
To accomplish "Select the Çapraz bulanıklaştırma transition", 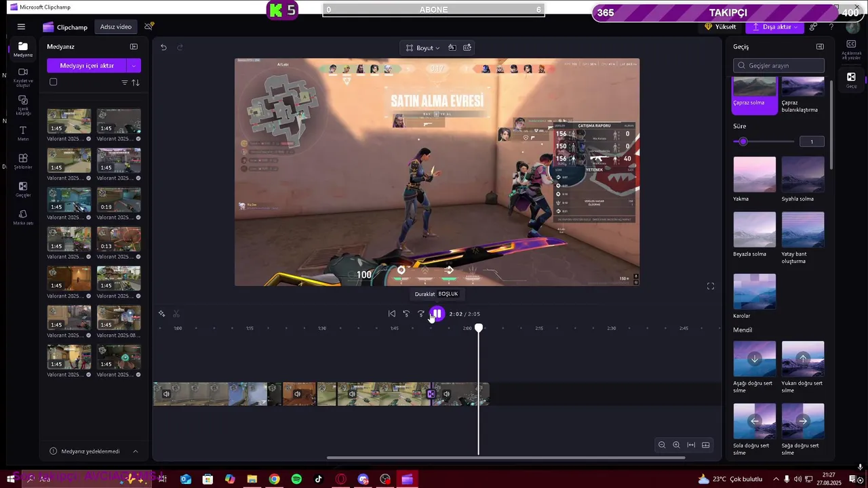I will pos(803,95).
